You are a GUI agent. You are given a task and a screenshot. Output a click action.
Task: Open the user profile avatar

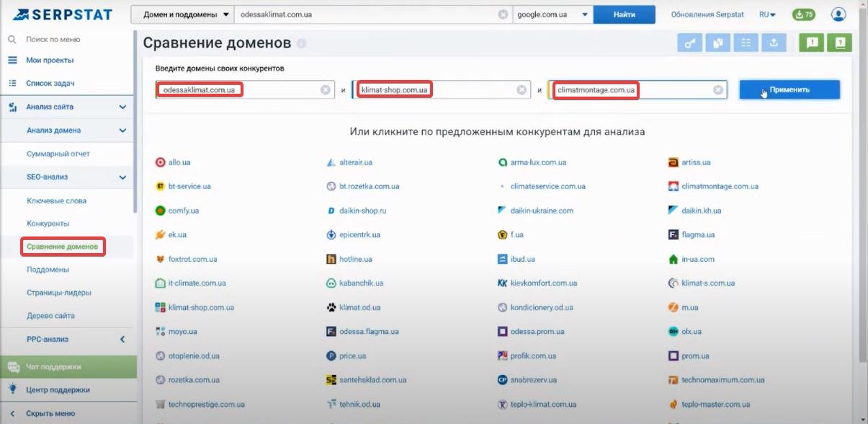[838, 14]
